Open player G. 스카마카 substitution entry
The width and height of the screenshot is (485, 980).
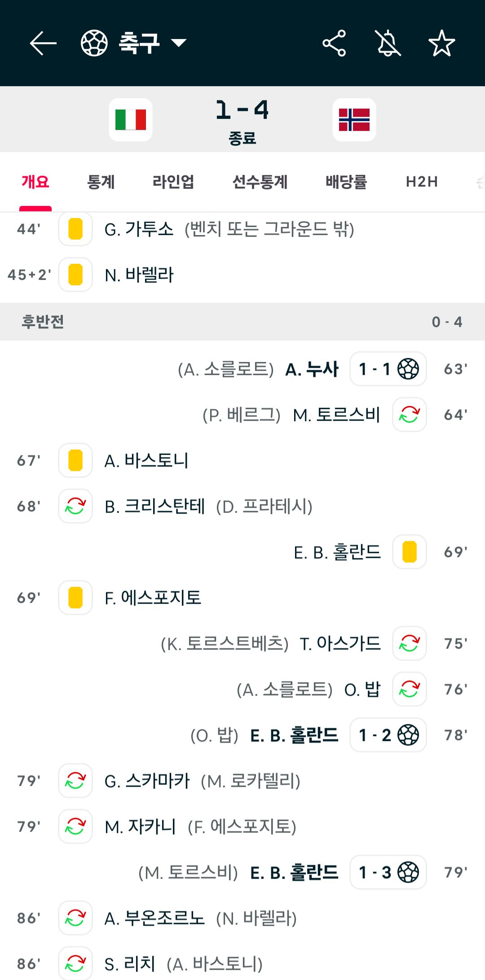[x=147, y=781]
